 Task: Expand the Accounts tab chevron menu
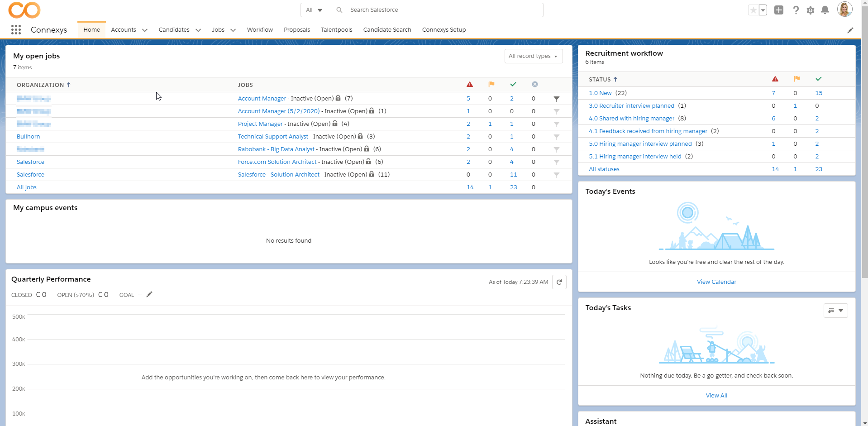click(x=145, y=30)
